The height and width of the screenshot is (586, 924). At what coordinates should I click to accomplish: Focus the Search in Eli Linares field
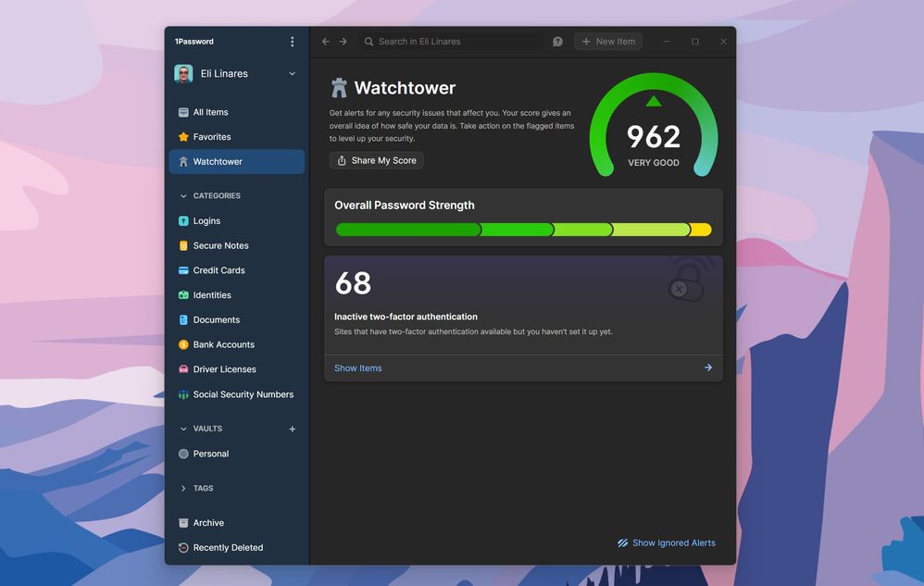(452, 42)
